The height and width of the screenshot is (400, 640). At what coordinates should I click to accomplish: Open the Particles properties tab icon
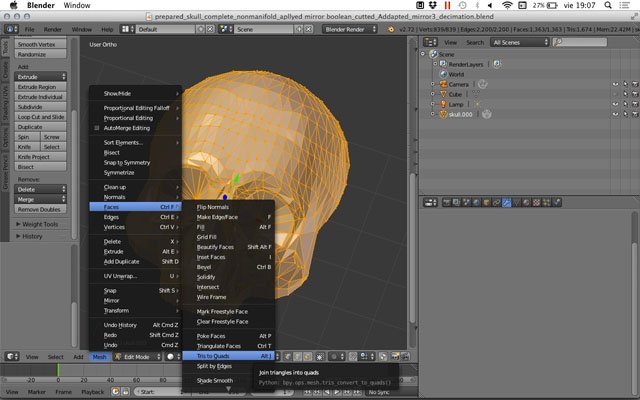[546, 202]
